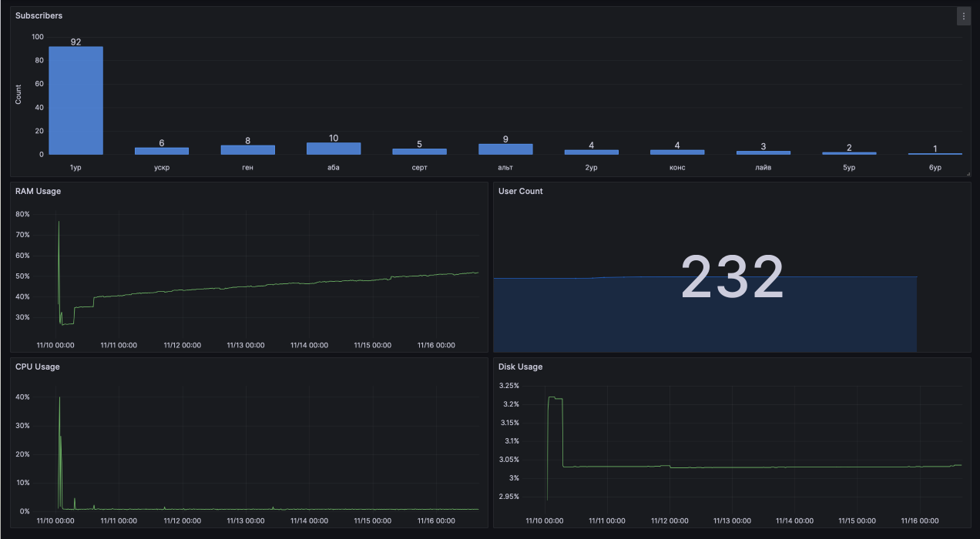Click the 6ур axis label
This screenshot has width=980, height=539.
(x=935, y=167)
